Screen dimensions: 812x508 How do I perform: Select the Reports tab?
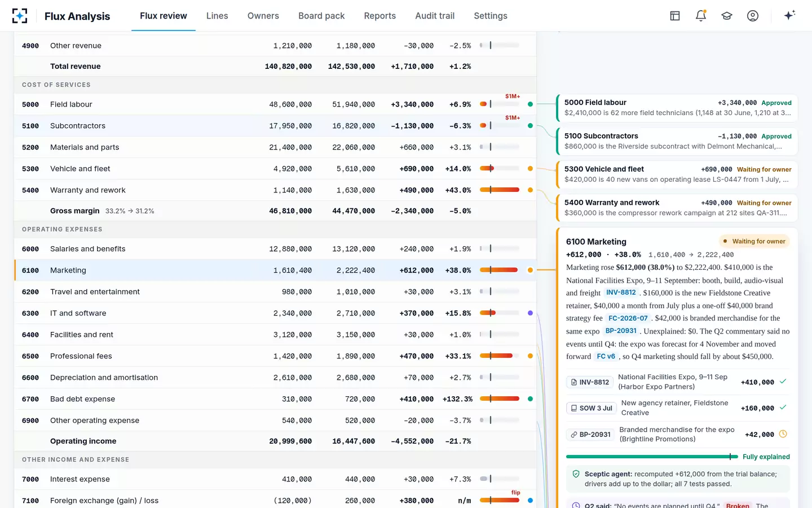(x=380, y=16)
